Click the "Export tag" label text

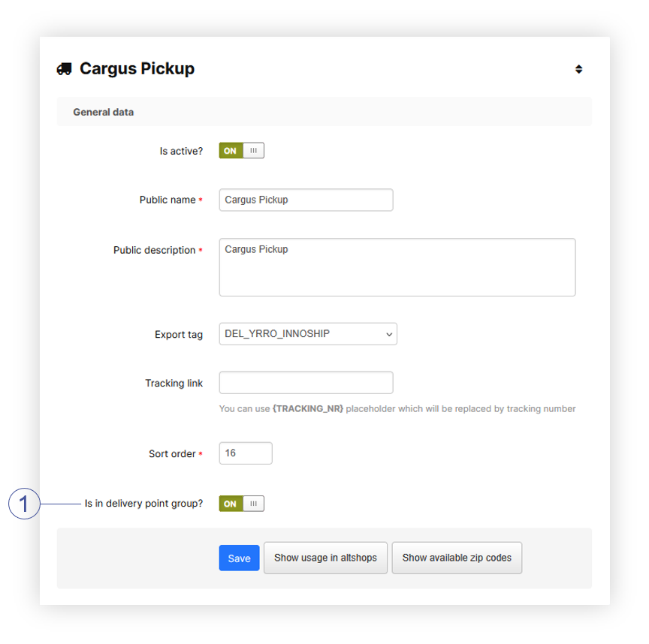(x=179, y=335)
